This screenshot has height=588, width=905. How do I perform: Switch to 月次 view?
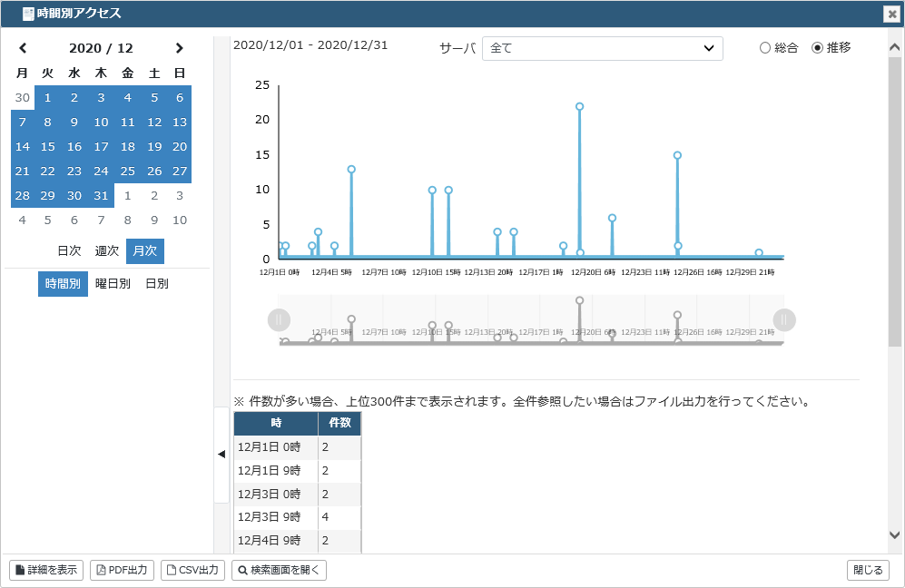point(145,251)
